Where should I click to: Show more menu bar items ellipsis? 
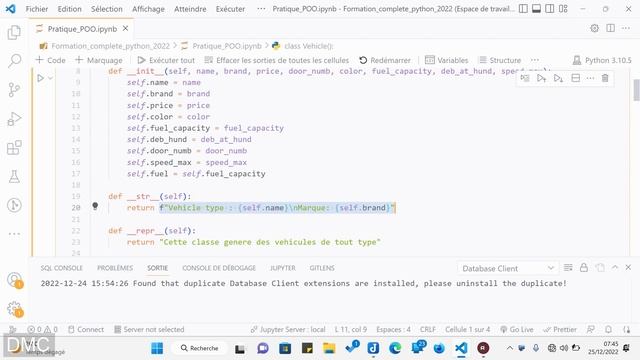261,9
